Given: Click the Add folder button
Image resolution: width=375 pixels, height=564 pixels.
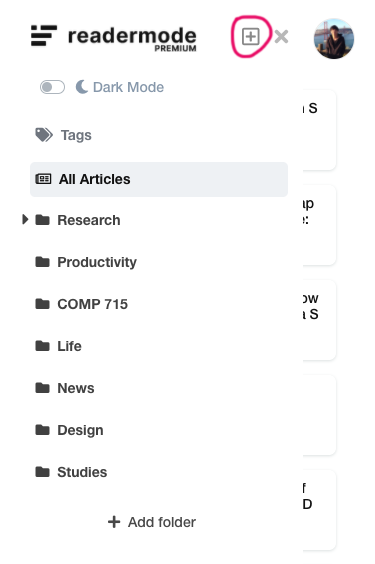Looking at the screenshot, I should [x=152, y=522].
